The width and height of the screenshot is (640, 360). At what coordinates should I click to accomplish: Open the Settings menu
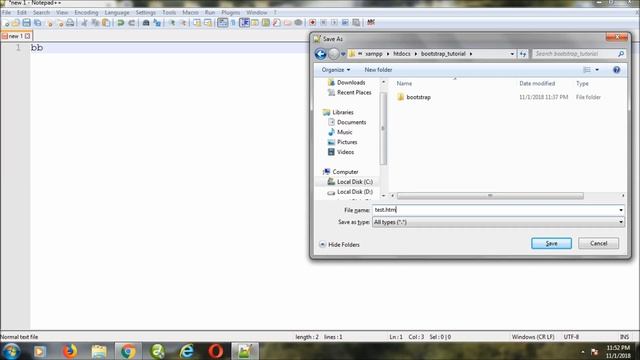[x=146, y=13]
